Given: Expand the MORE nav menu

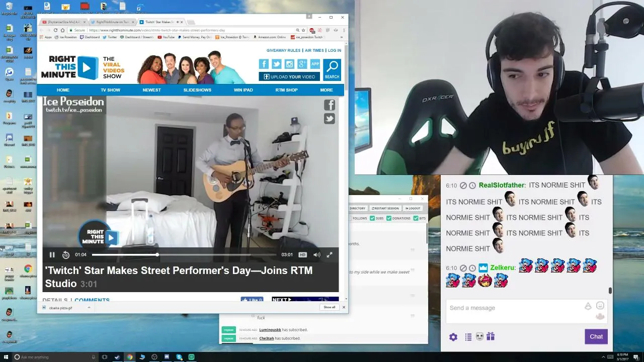Looking at the screenshot, I should [327, 90].
